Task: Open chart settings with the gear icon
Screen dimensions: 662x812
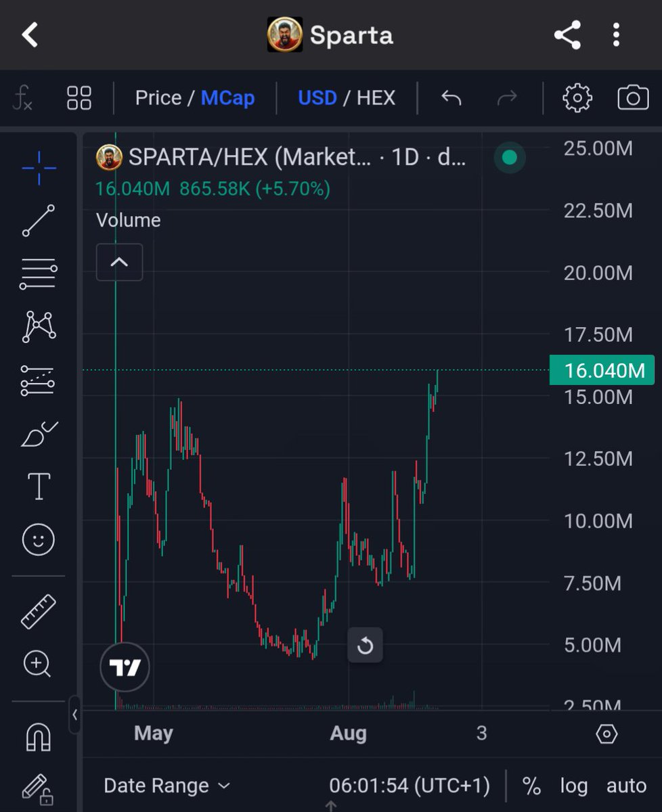Action: point(576,97)
